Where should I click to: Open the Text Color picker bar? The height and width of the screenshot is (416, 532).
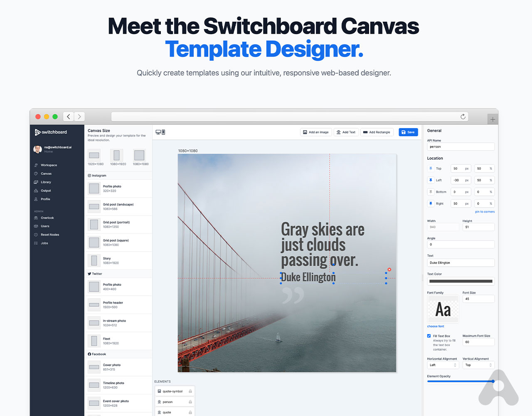(461, 281)
